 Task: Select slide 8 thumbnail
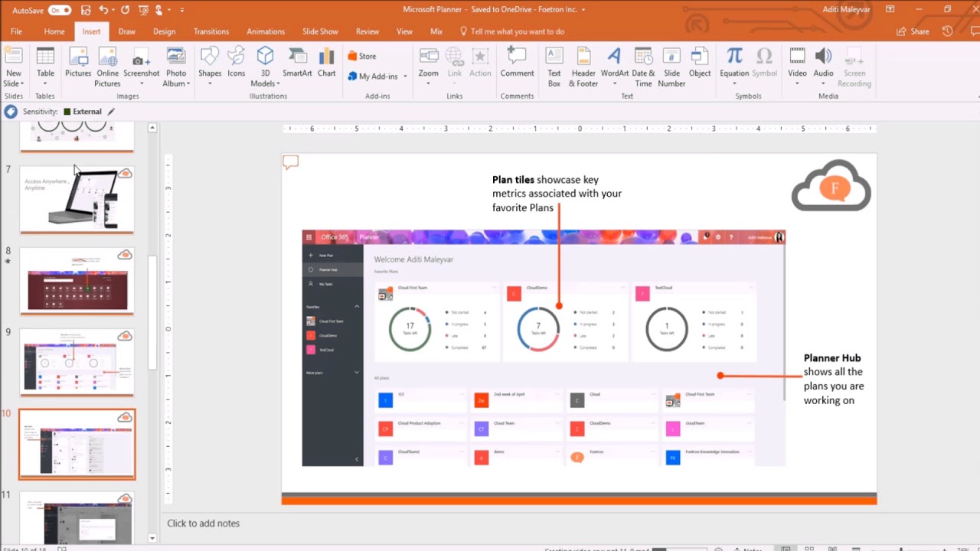click(77, 281)
